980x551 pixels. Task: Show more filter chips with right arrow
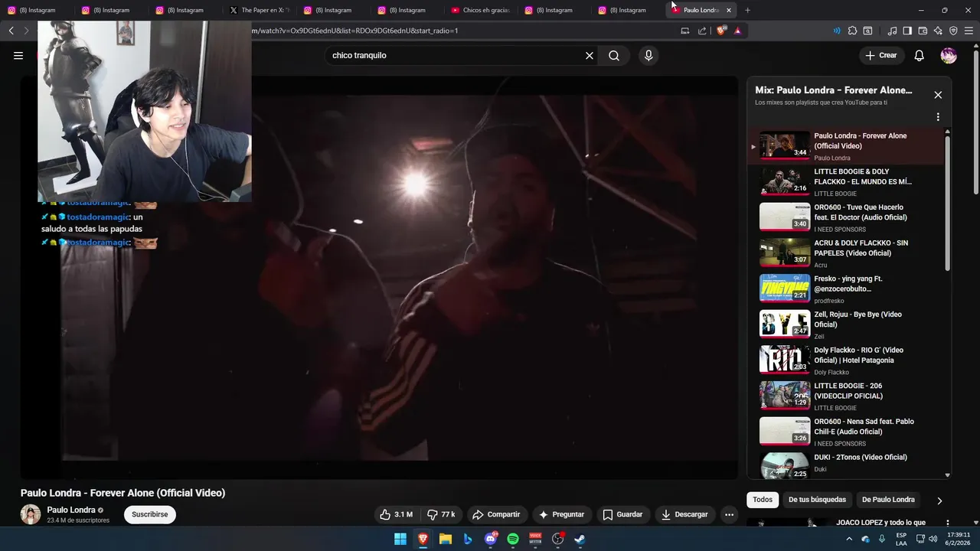pyautogui.click(x=939, y=500)
